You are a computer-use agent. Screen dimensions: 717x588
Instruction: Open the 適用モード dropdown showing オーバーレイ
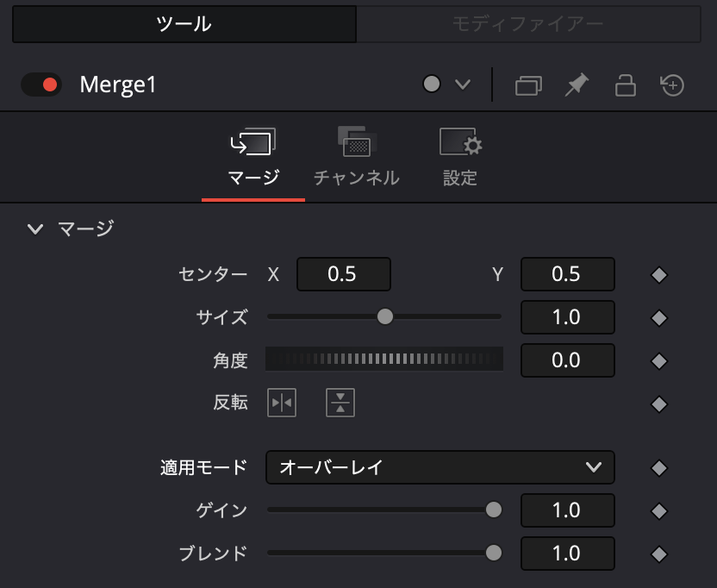coord(440,467)
